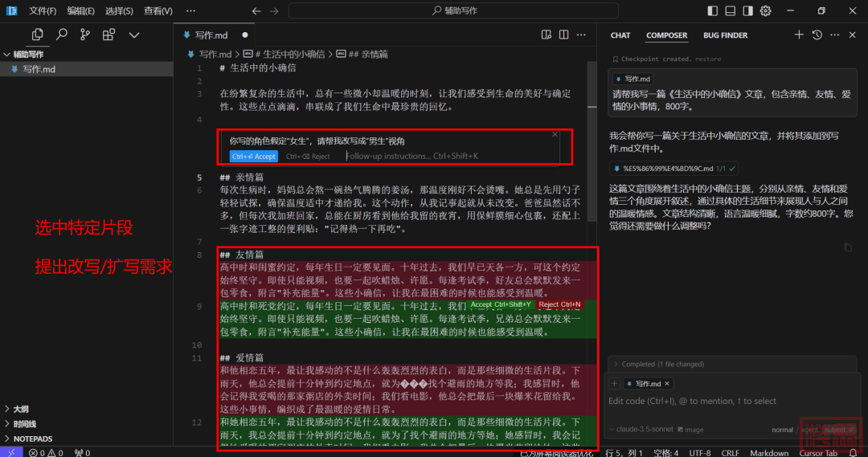The width and height of the screenshot is (868, 457).
Task: Start new composer with plus icon
Action: [x=799, y=35]
